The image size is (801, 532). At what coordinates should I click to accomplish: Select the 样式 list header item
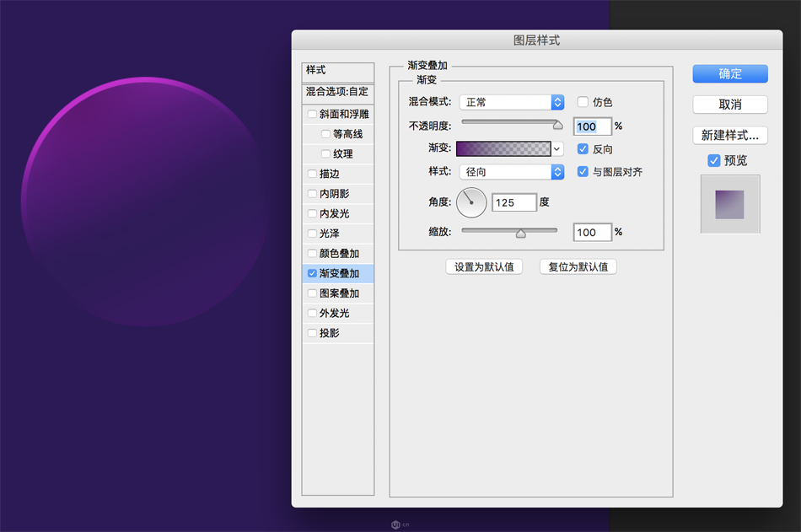337,72
